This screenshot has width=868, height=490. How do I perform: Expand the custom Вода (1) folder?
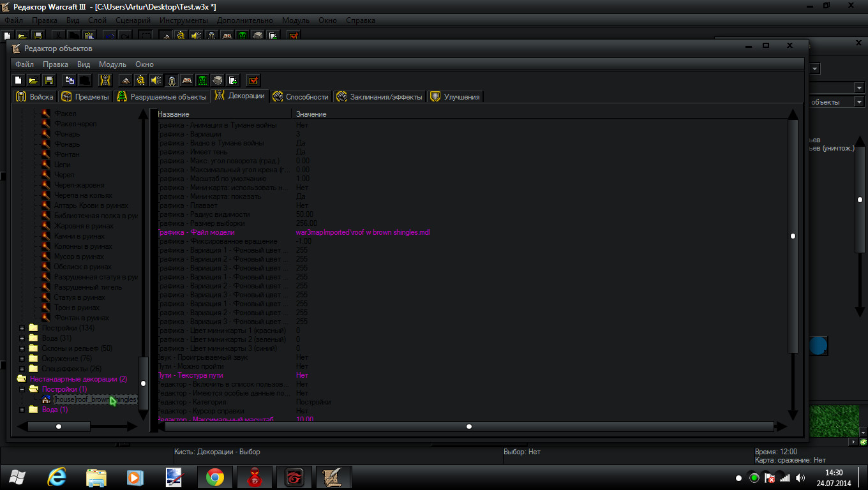22,410
